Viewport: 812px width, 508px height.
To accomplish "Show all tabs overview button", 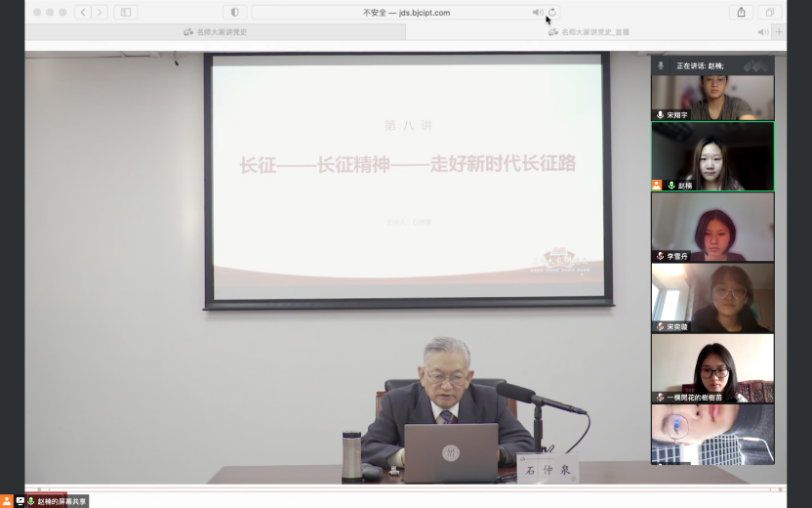I will (770, 13).
